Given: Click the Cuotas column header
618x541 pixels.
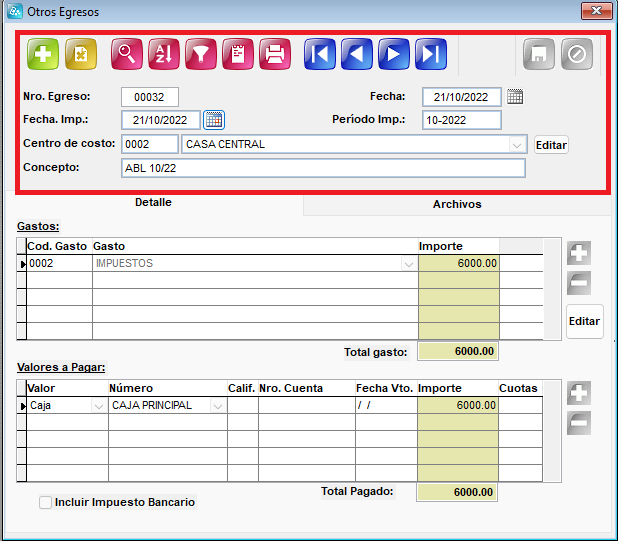Looking at the screenshot, I should click(x=518, y=389).
